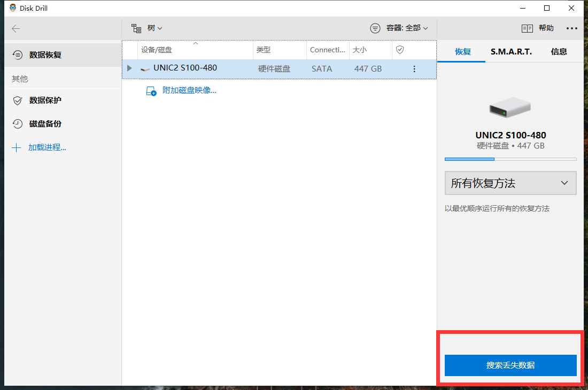Expand the UNIC2 S100-480 disk row
Screen dimensions: 588x390
pyautogui.click(x=129, y=68)
